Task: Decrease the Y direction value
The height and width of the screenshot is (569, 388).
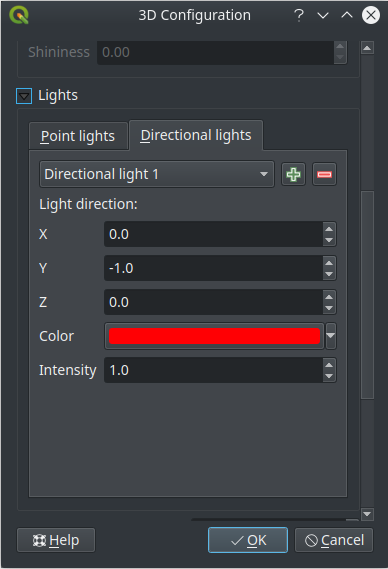Action: [x=329, y=274]
